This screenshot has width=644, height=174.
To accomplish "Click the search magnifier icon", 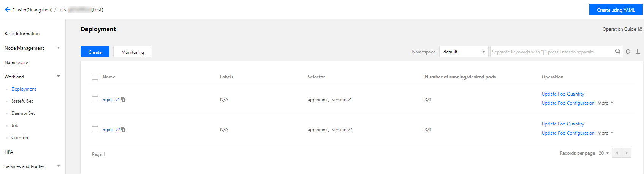I will click(x=618, y=52).
